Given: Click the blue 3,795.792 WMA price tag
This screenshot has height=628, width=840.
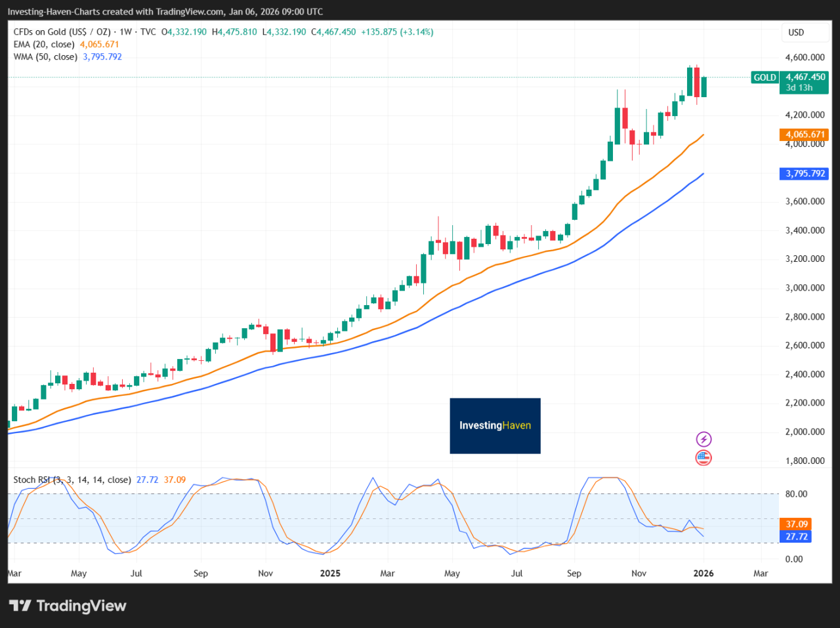Looking at the screenshot, I should click(805, 174).
